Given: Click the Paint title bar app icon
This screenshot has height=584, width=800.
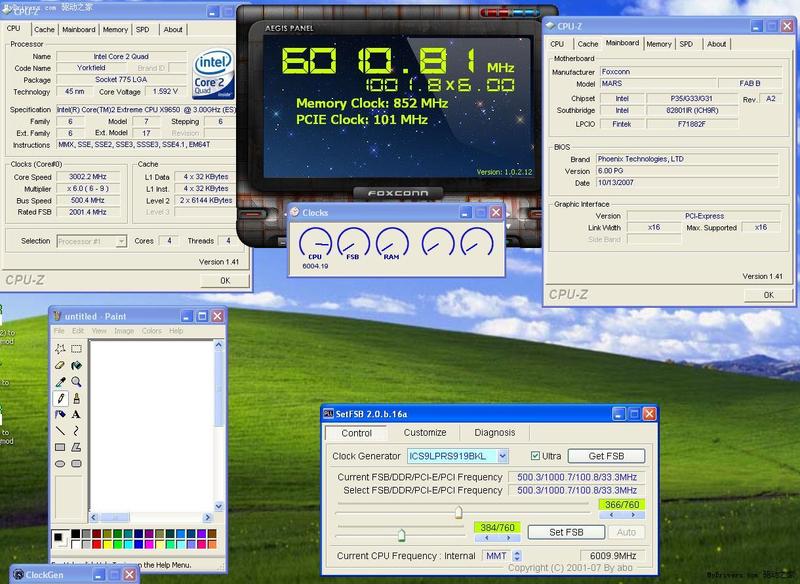Looking at the screenshot, I should point(57,316).
